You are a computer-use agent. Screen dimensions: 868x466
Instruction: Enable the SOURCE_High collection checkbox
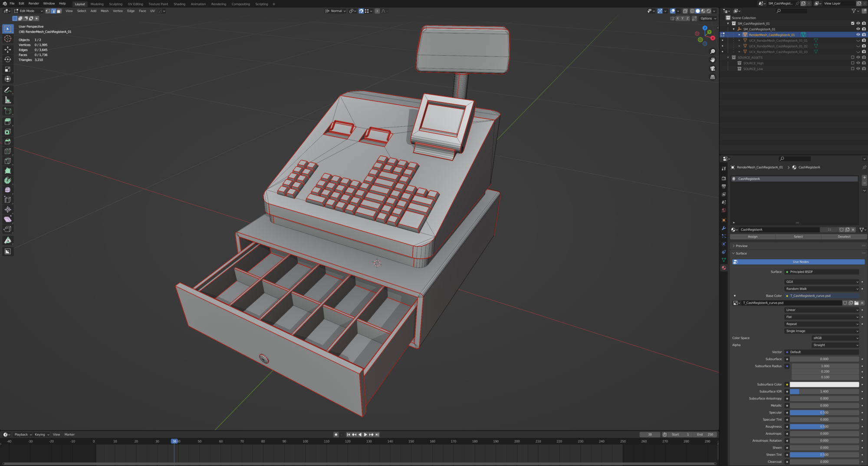coord(852,63)
